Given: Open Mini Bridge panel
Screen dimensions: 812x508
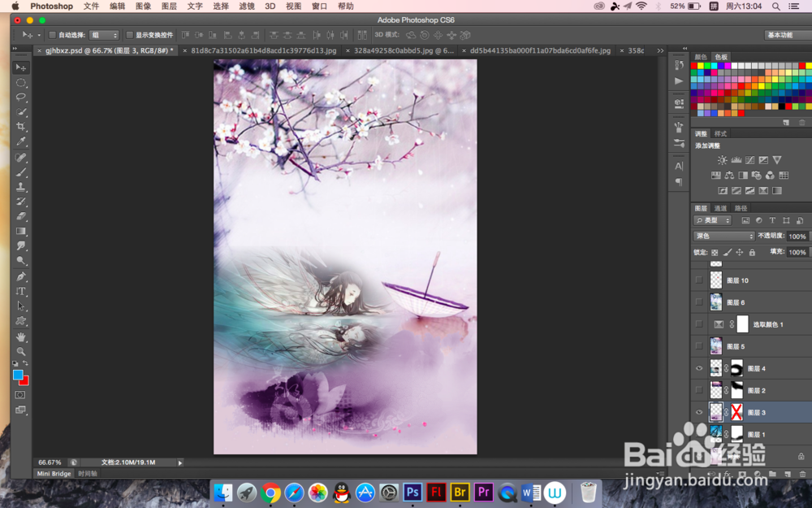Looking at the screenshot, I should 54,473.
